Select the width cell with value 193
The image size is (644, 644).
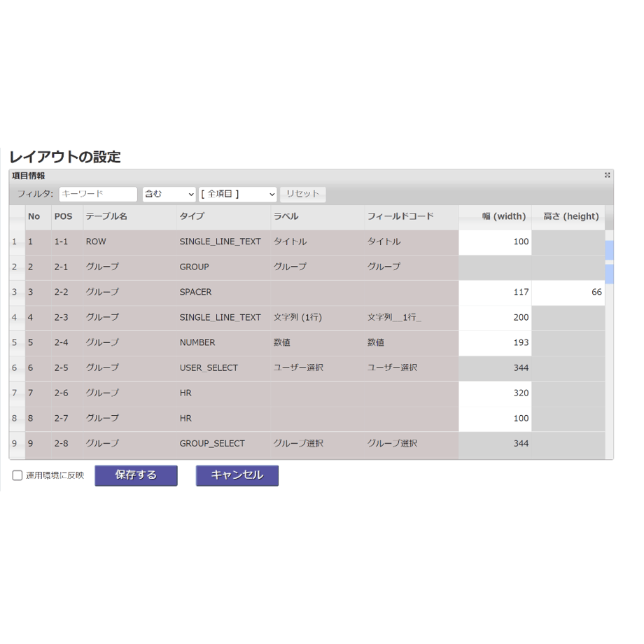[495, 344]
